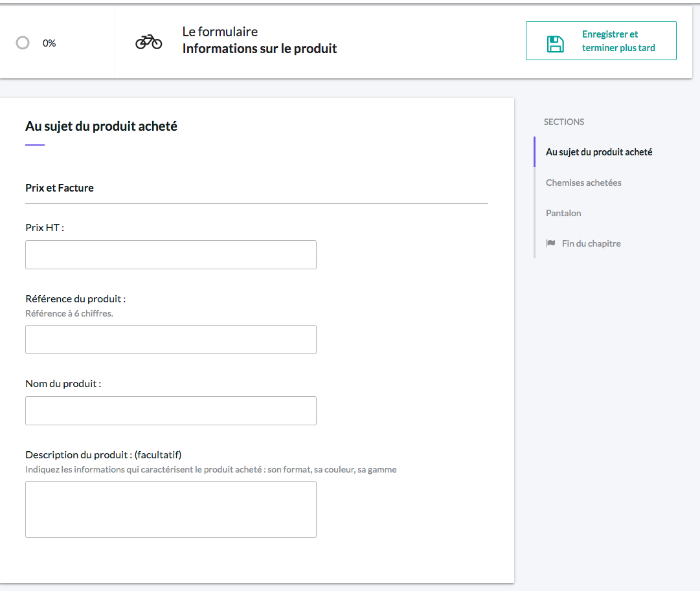The height and width of the screenshot is (591, 700).
Task: Focus the Prix HT input field
Action: click(x=171, y=254)
